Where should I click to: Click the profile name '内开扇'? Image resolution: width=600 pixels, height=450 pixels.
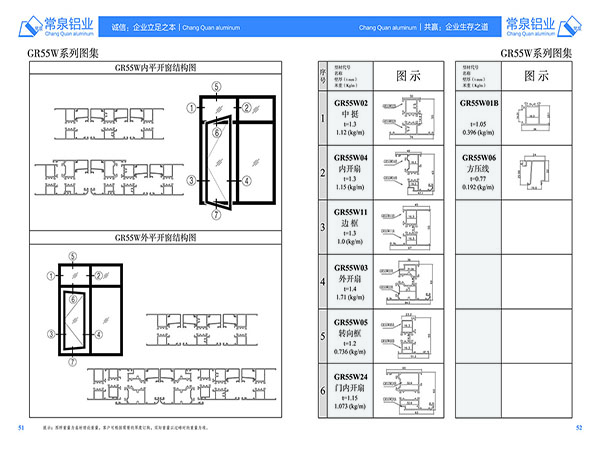(x=350, y=169)
